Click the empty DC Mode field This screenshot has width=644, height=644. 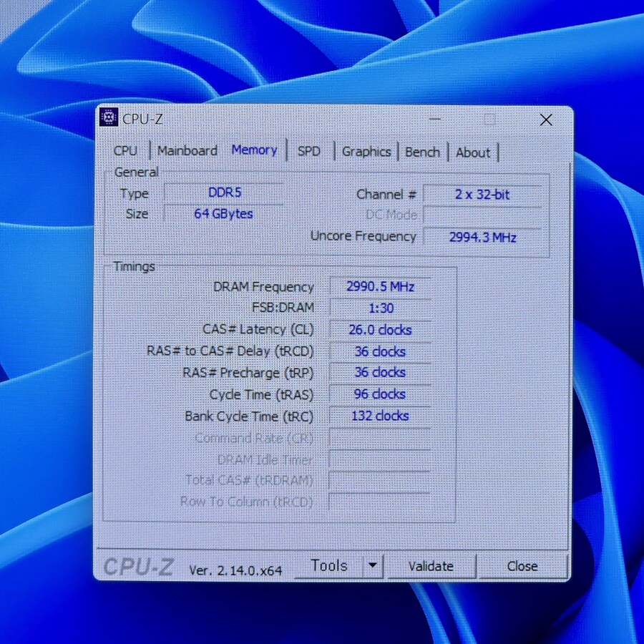[x=482, y=215]
